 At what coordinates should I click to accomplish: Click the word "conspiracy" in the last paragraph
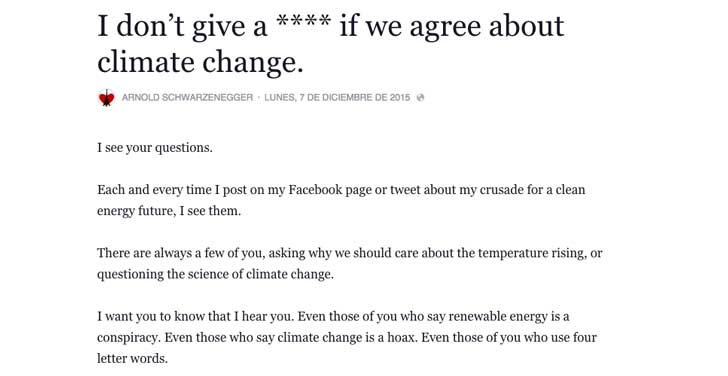click(129, 338)
